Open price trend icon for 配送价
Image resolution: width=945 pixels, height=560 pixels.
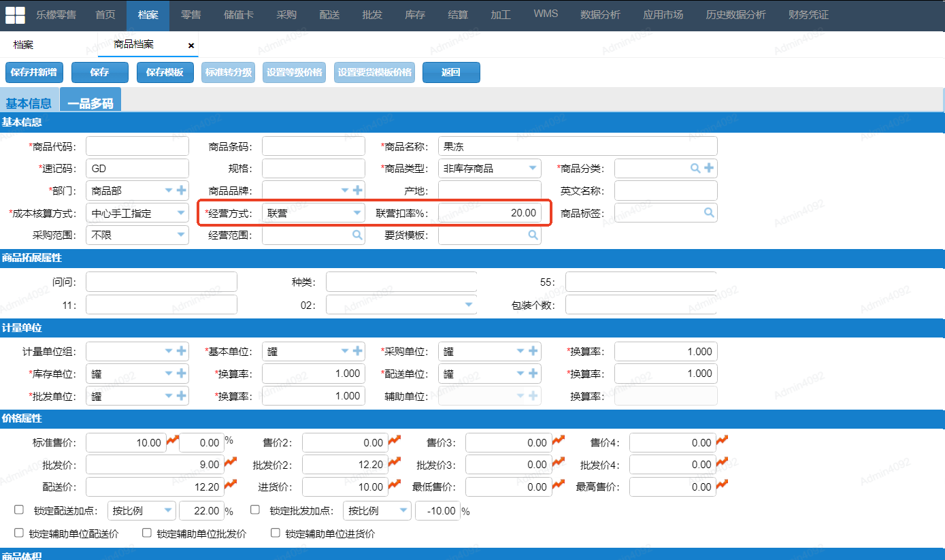230,484
